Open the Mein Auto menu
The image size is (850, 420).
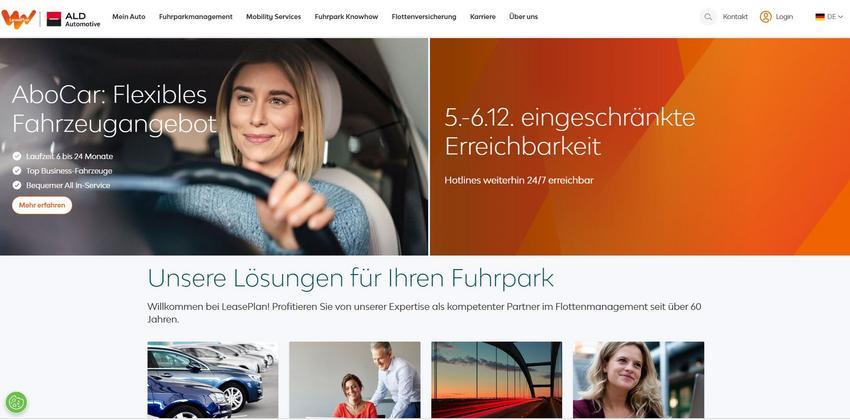(x=128, y=17)
